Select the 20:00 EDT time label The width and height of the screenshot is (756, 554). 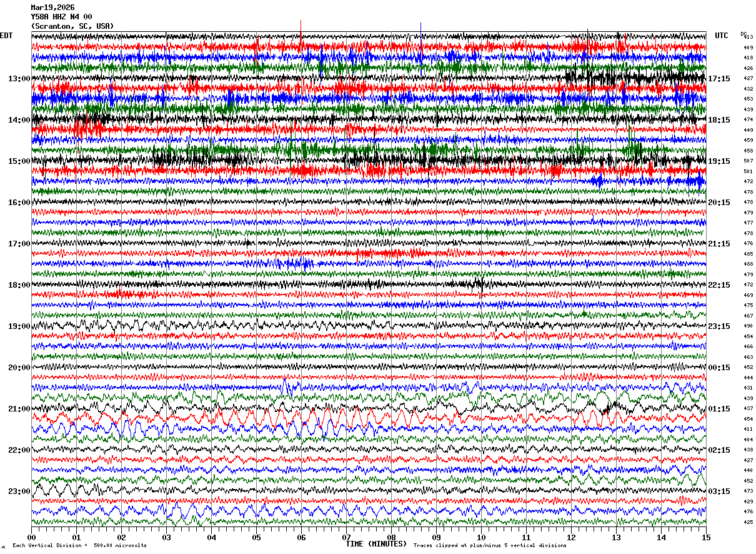[x=19, y=368]
